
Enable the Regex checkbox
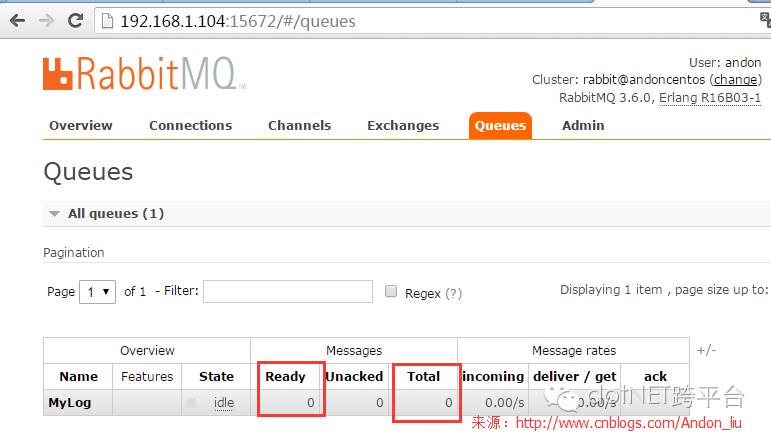[x=391, y=291]
